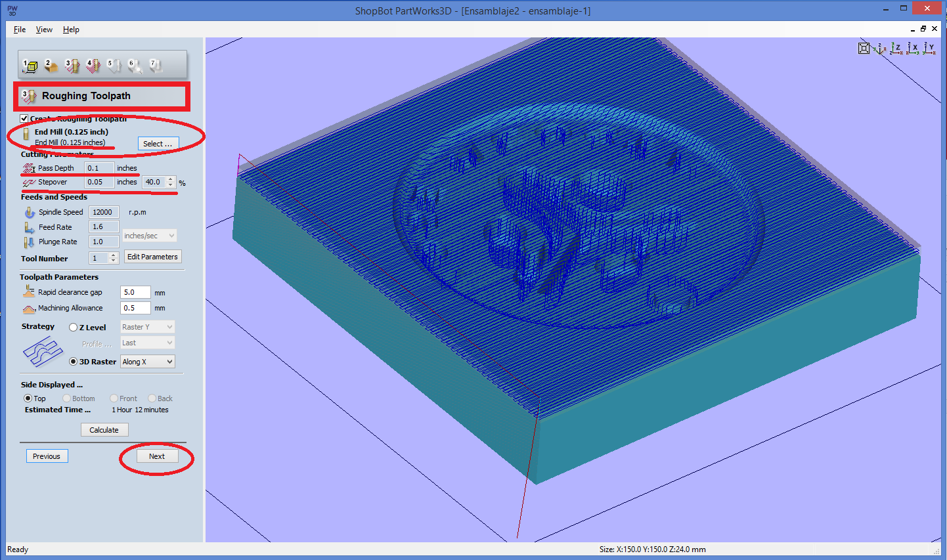Click the Plunge Rate field
The height and width of the screenshot is (560, 947).
pos(104,242)
